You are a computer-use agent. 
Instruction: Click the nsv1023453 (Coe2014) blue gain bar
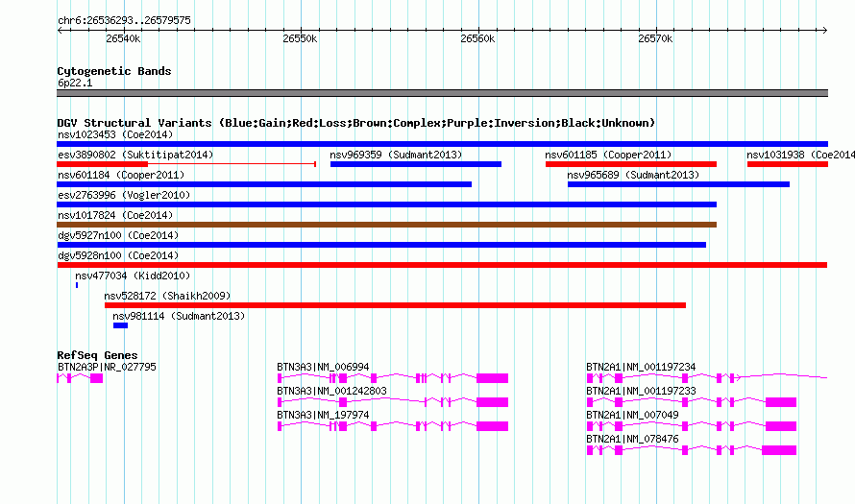442,144
